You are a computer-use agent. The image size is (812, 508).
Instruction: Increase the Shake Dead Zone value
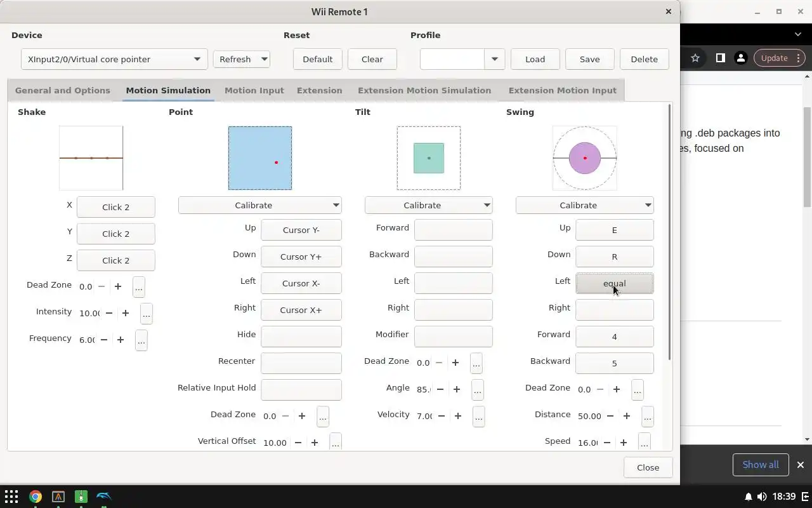118,286
